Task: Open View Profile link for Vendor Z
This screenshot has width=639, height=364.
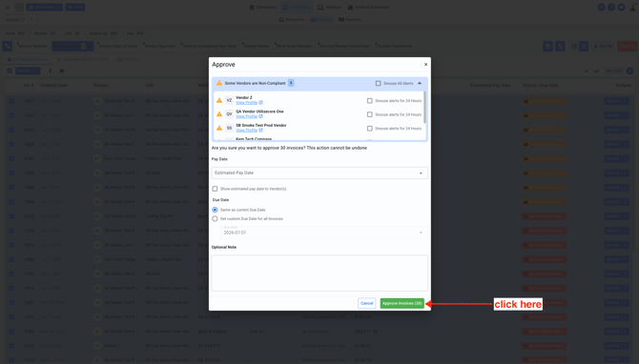Action: coord(247,103)
